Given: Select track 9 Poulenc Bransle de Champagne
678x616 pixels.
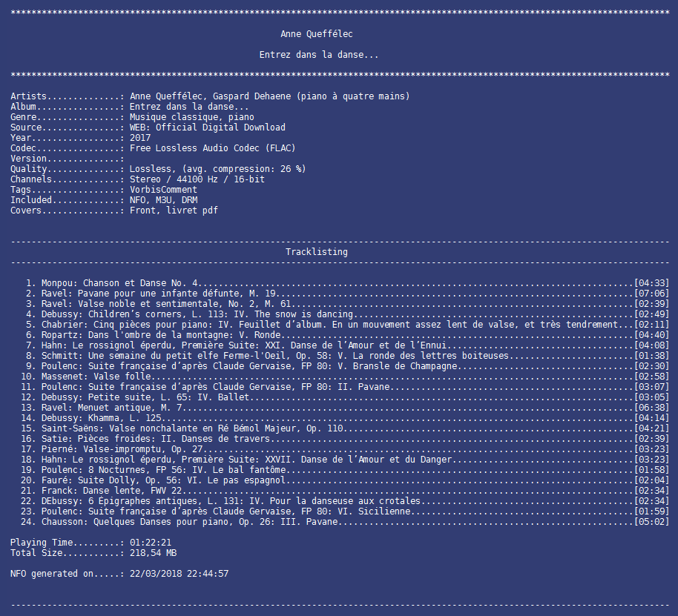Looking at the screenshot, I should pos(347,366).
